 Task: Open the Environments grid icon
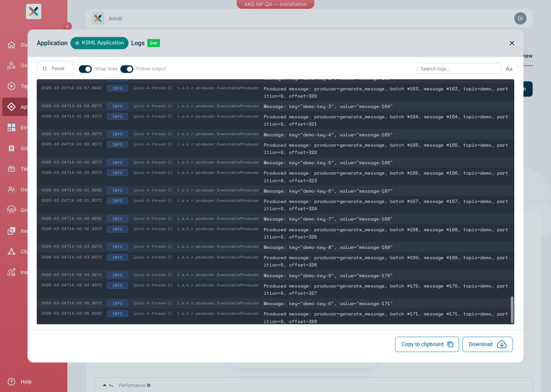[11, 127]
